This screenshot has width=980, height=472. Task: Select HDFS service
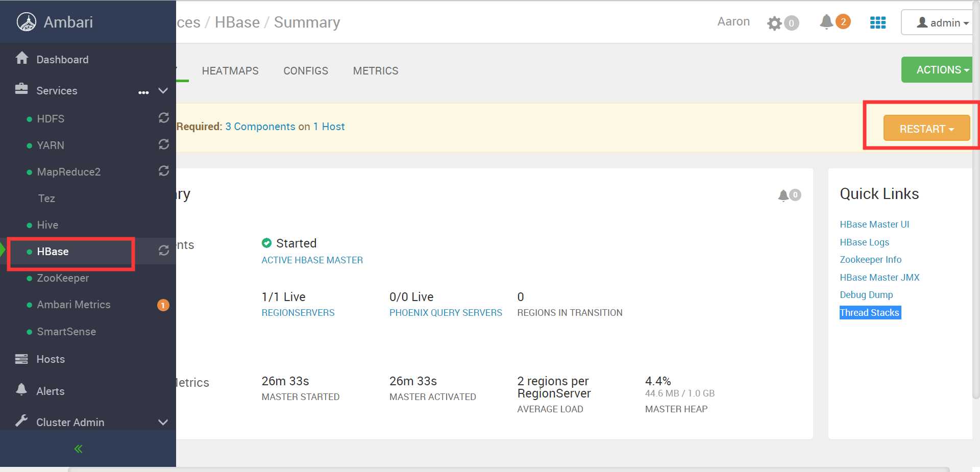(x=51, y=119)
